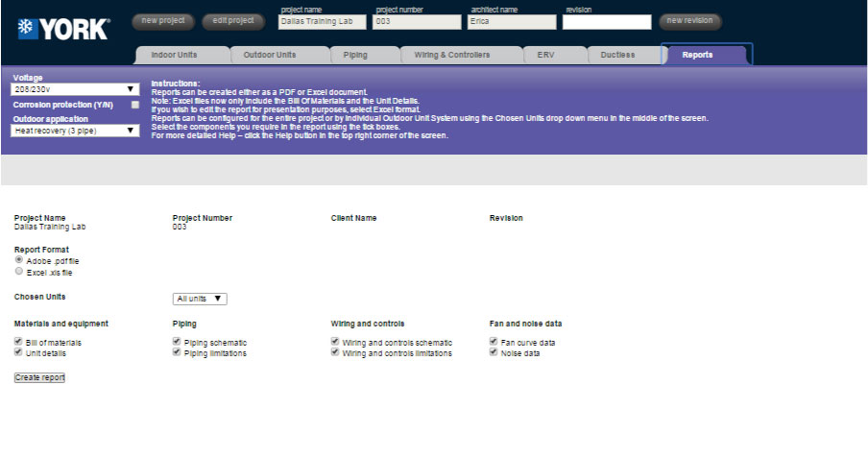The width and height of the screenshot is (868, 457).
Task: Select the ERV tab
Action: coord(545,56)
